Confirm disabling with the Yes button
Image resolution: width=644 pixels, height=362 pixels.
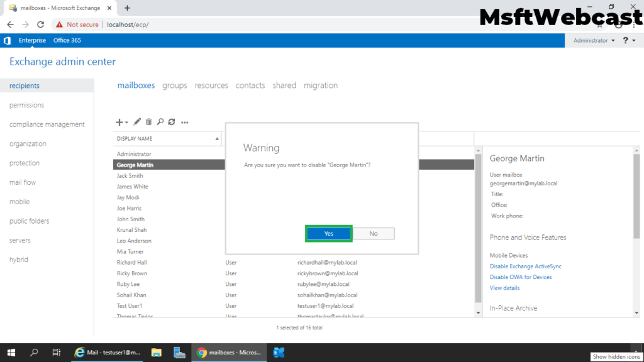328,234
